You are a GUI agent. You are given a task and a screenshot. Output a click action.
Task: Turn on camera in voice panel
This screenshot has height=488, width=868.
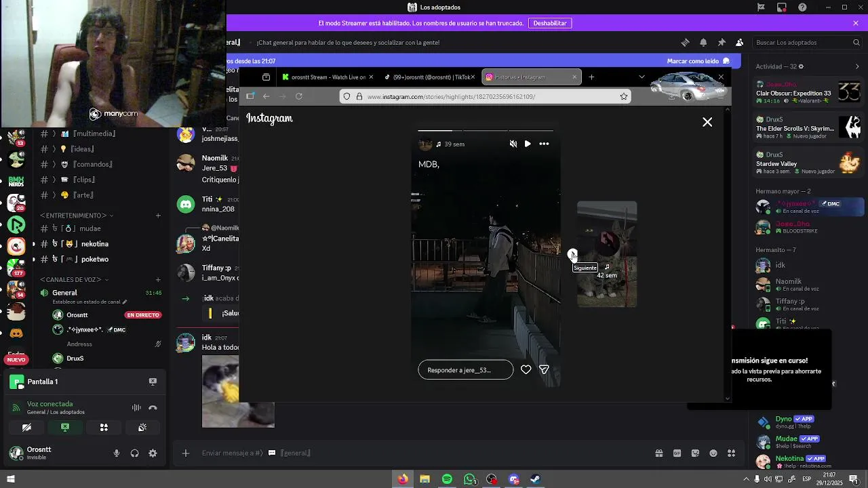[26, 428]
